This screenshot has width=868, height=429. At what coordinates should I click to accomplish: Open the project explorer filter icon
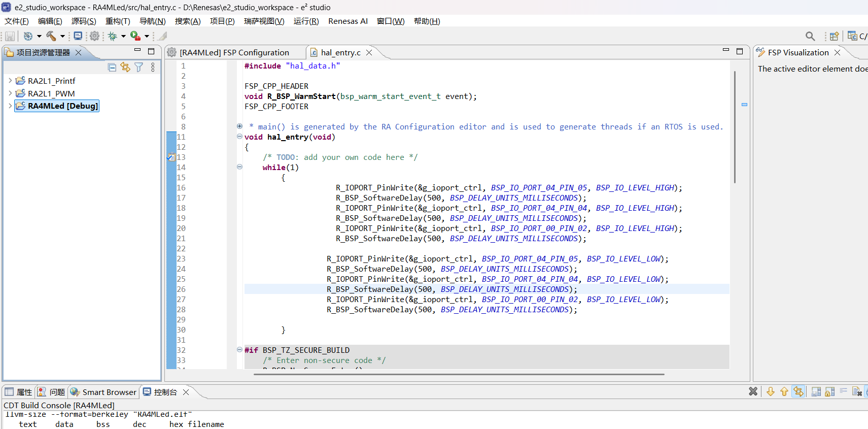(139, 67)
